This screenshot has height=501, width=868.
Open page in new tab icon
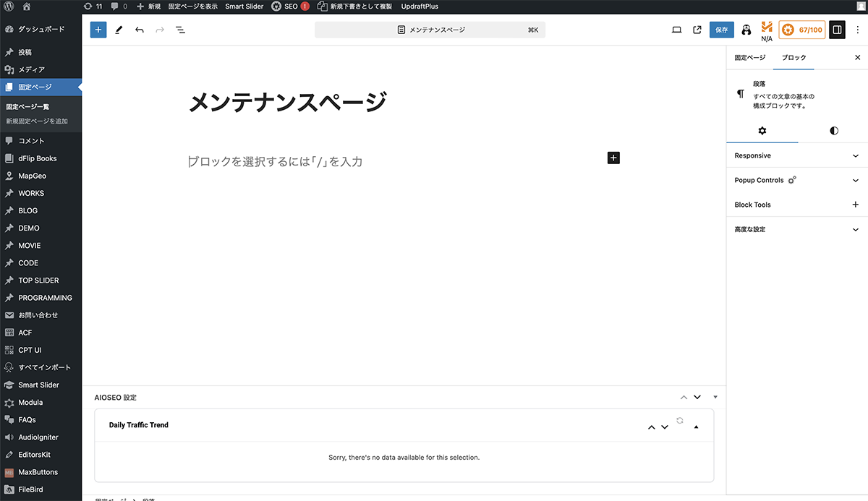coord(697,30)
